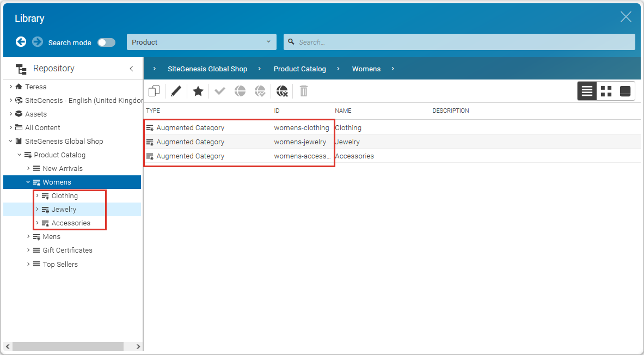This screenshot has height=355, width=644.
Task: Open Product Catalog breadcrumb
Action: [299, 69]
